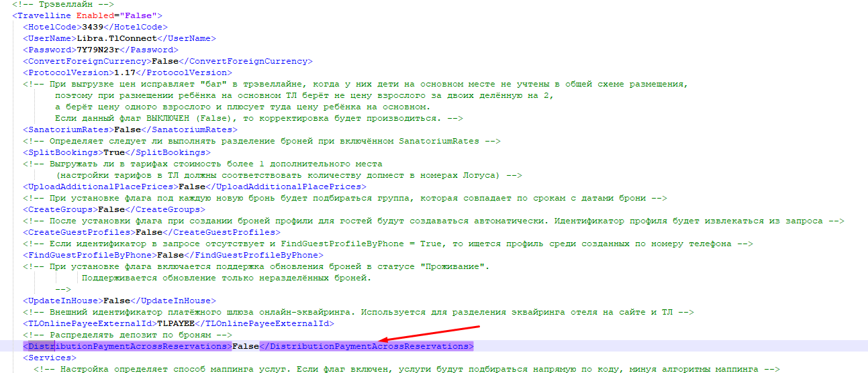868x373 pixels.
Task: Click the opening DistributionPaymentAcrossReservations tag
Action: (x=128, y=346)
